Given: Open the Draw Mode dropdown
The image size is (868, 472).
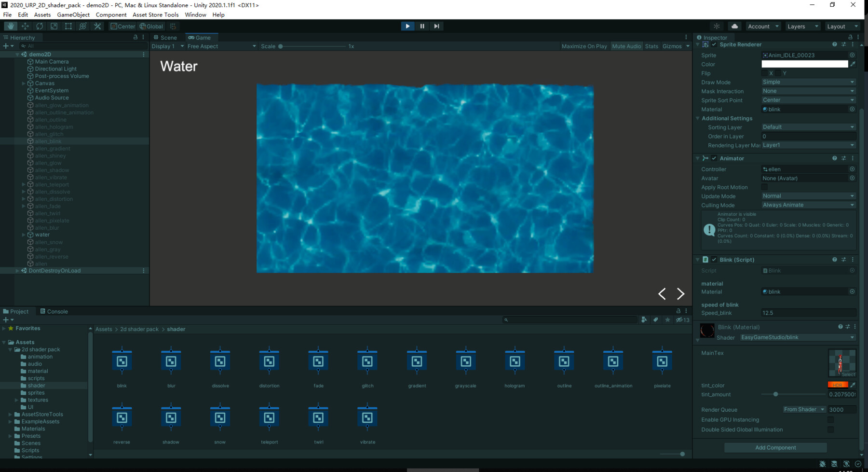Looking at the screenshot, I should (x=808, y=82).
